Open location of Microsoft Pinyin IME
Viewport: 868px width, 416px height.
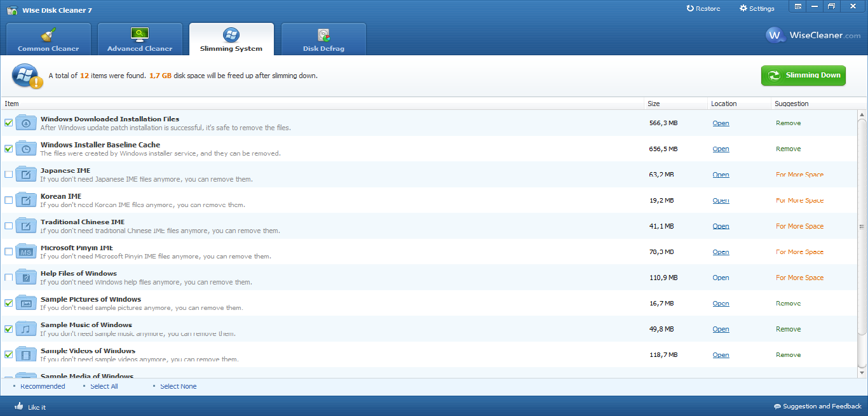pyautogui.click(x=721, y=252)
